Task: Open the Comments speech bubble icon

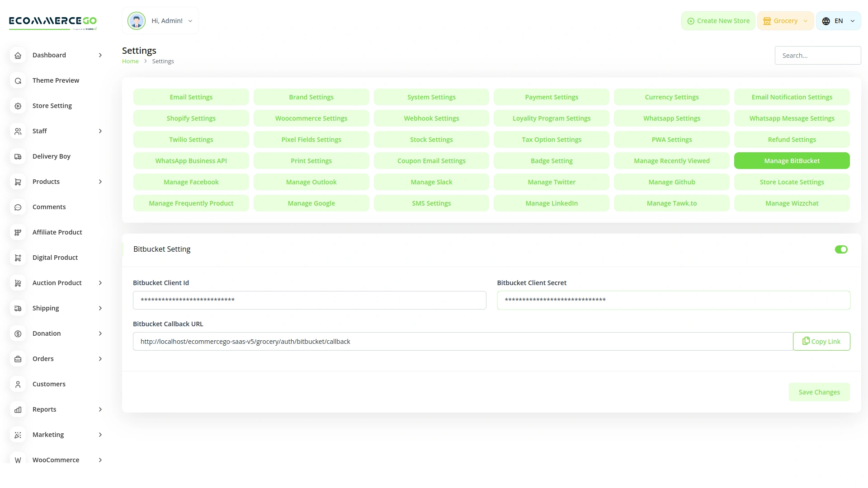Action: coord(18,207)
